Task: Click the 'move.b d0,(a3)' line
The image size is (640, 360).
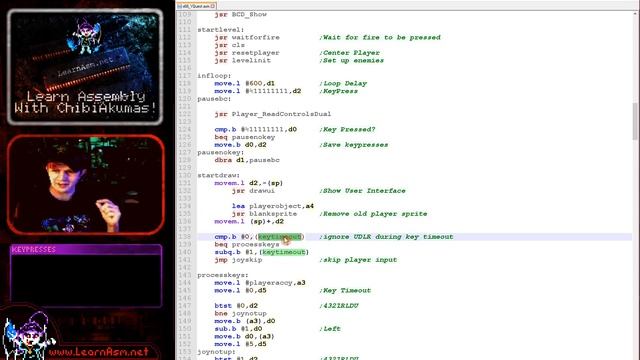Action: point(244,337)
